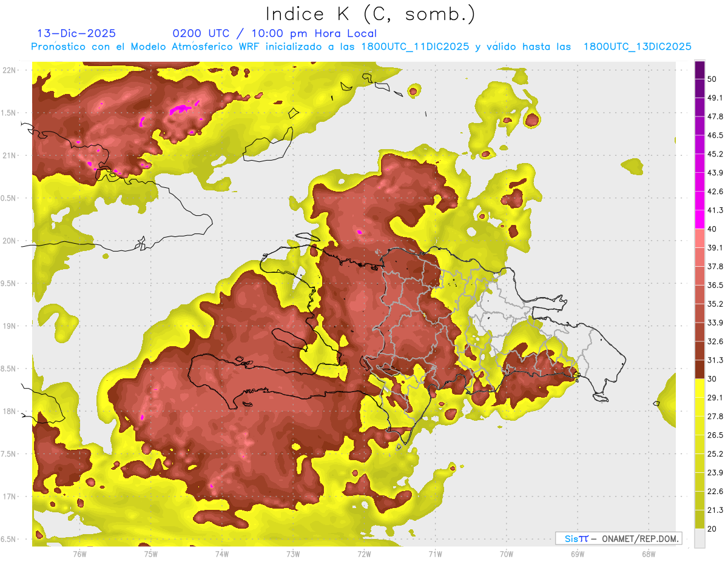The image size is (728, 562).
Task: Click the 20 value on the color scale
Action: (712, 529)
